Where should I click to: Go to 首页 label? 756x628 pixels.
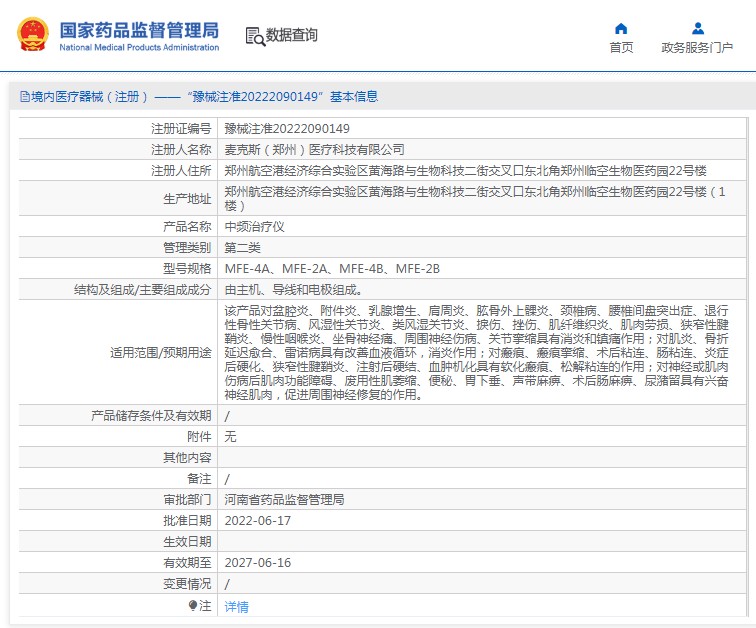(621, 47)
